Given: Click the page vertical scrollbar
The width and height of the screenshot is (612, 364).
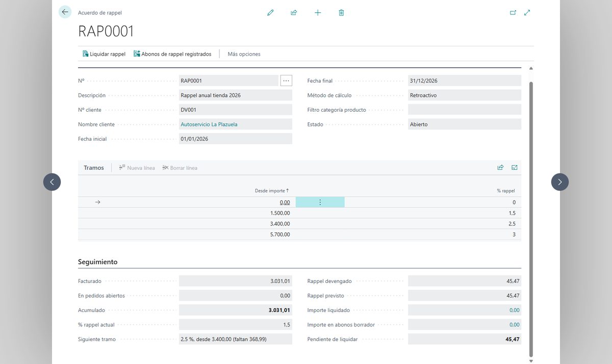Looking at the screenshot, I should (x=531, y=219).
